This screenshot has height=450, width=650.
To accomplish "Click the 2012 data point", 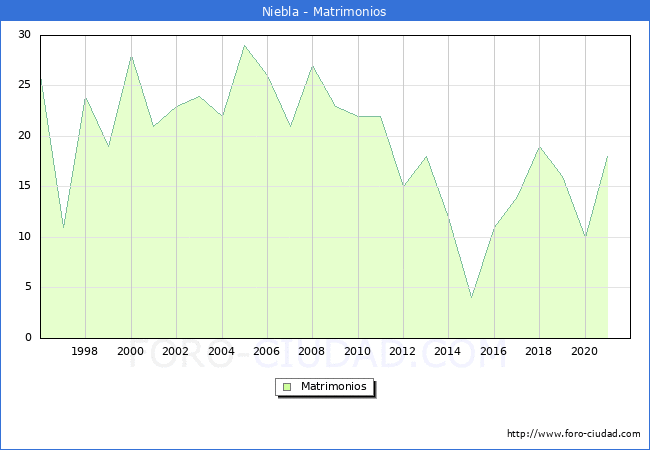I will tap(403, 186).
